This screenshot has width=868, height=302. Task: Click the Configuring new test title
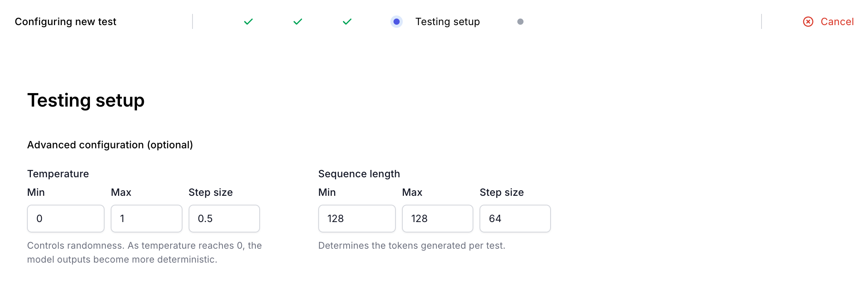[x=66, y=22]
